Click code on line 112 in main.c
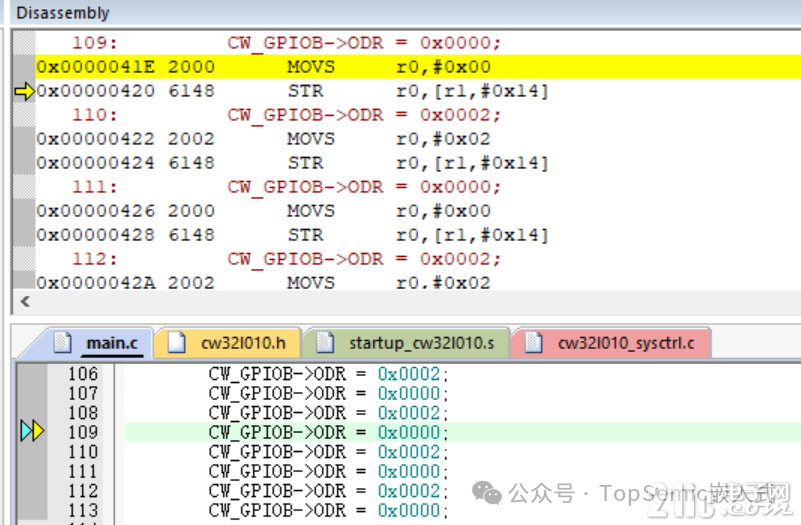The height and width of the screenshot is (525, 801). coord(328,491)
